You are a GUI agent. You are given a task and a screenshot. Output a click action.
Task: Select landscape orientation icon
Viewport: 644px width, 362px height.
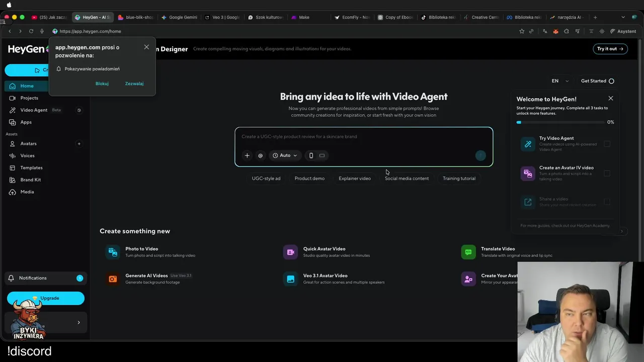[322, 156]
